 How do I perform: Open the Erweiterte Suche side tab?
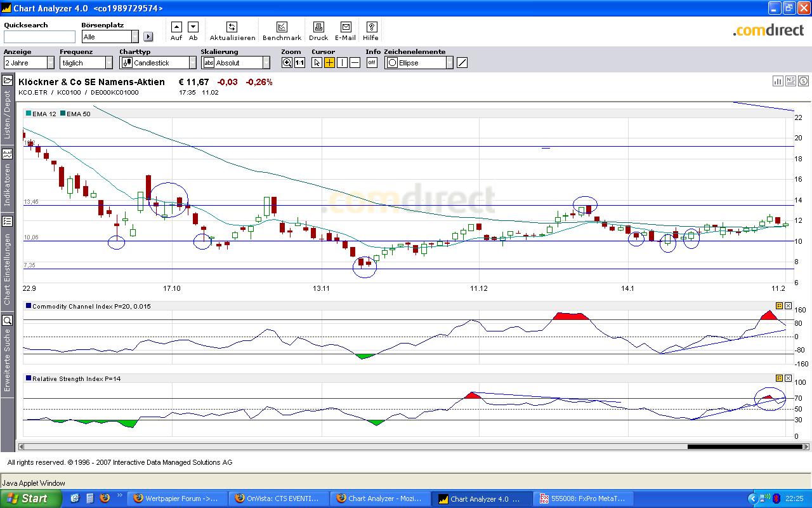point(8,359)
